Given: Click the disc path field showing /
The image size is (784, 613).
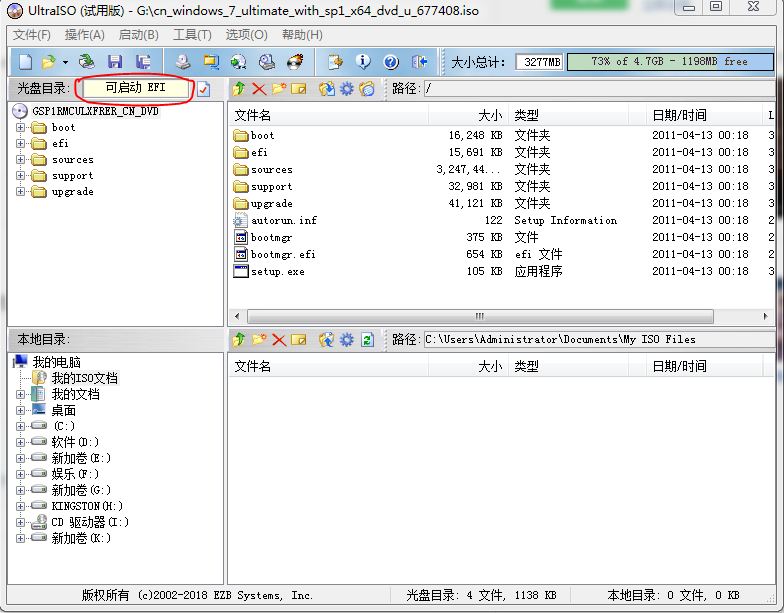Looking at the screenshot, I should 600,88.
